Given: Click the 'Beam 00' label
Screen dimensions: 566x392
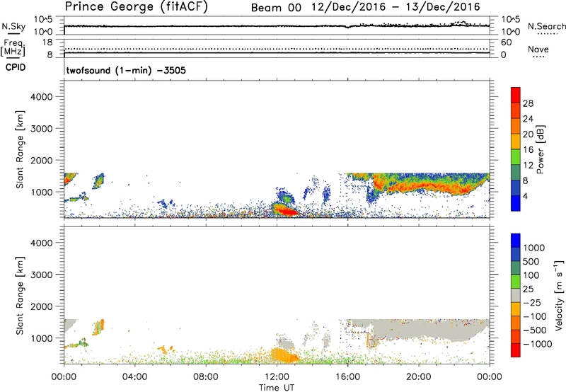Looking at the screenshot, I should (x=276, y=8).
